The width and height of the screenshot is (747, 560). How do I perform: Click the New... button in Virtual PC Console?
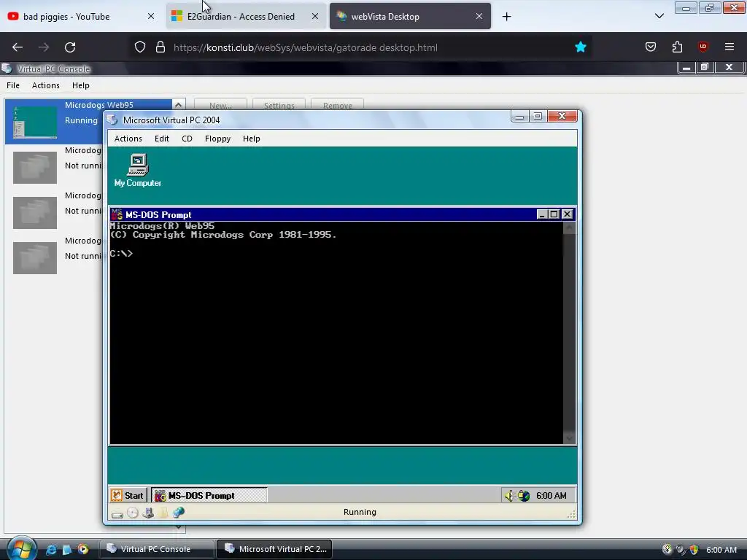[x=220, y=105]
